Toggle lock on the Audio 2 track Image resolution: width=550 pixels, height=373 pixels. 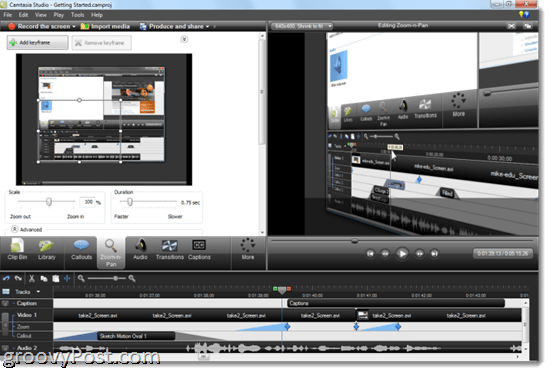[5, 348]
